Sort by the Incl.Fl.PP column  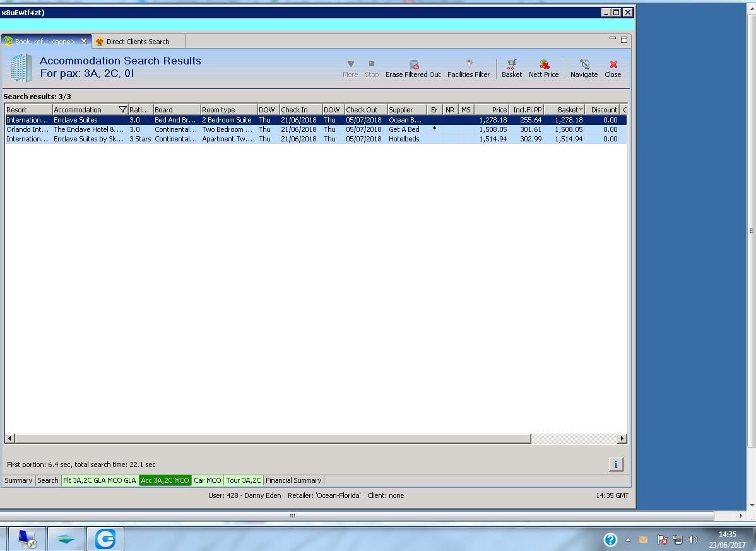coord(526,110)
